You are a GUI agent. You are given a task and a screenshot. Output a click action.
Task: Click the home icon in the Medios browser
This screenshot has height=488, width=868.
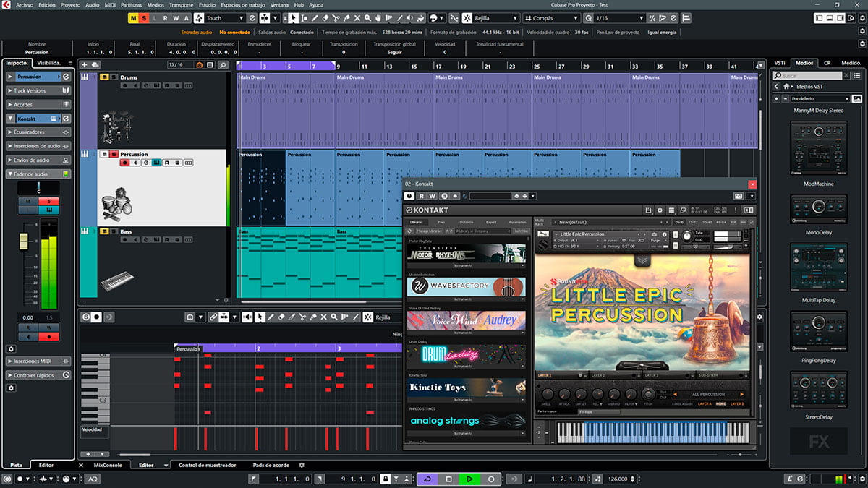(786, 87)
